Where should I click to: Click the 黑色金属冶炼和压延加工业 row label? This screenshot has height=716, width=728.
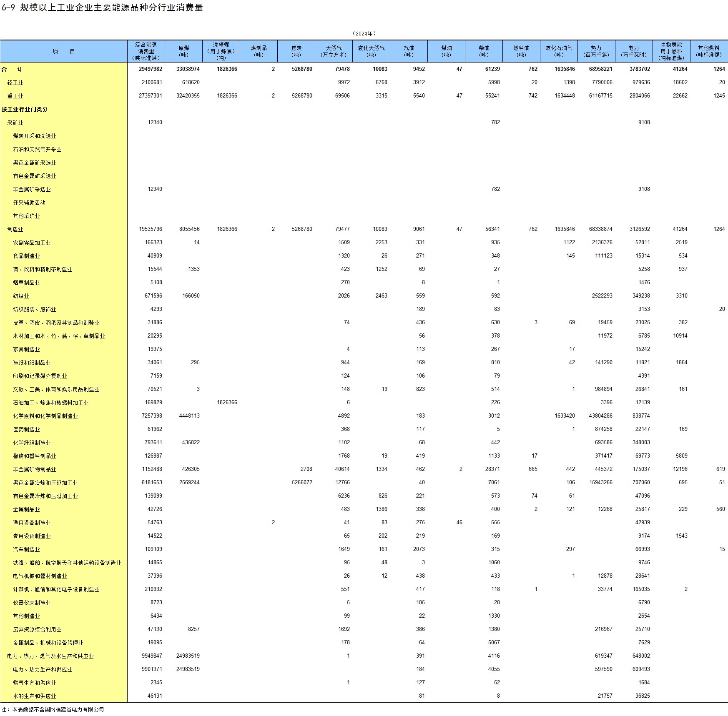(45, 483)
